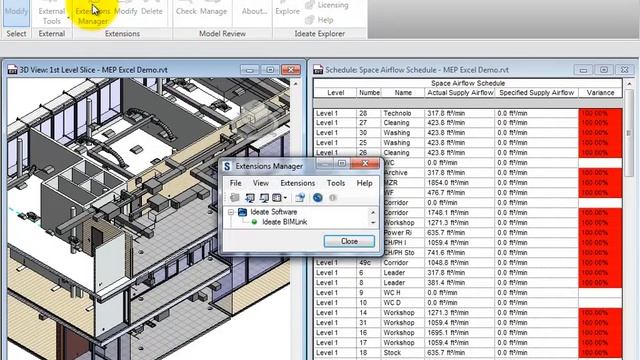
Task: Click Delete in the Extensions ribbon panel
Action: pyautogui.click(x=152, y=11)
